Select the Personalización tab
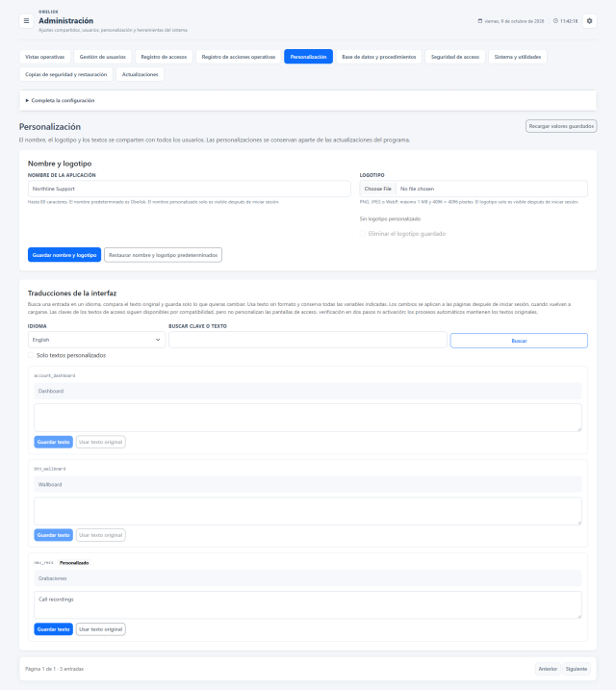The height and width of the screenshot is (690, 616). (x=308, y=57)
